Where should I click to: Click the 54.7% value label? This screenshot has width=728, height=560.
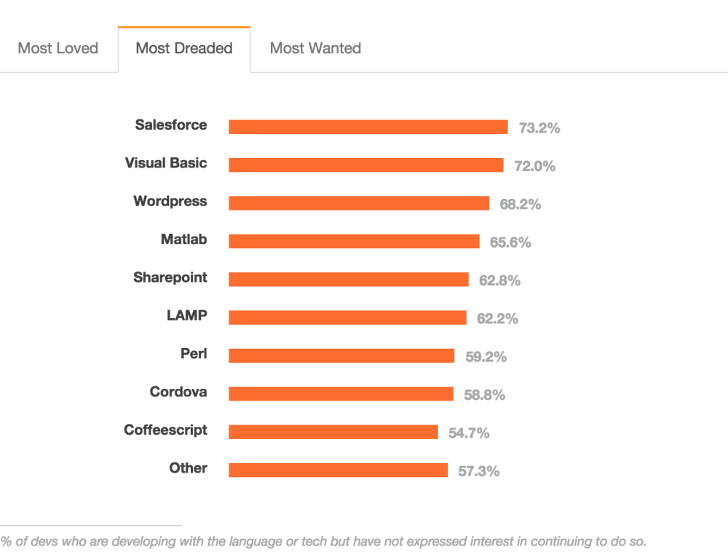[468, 433]
